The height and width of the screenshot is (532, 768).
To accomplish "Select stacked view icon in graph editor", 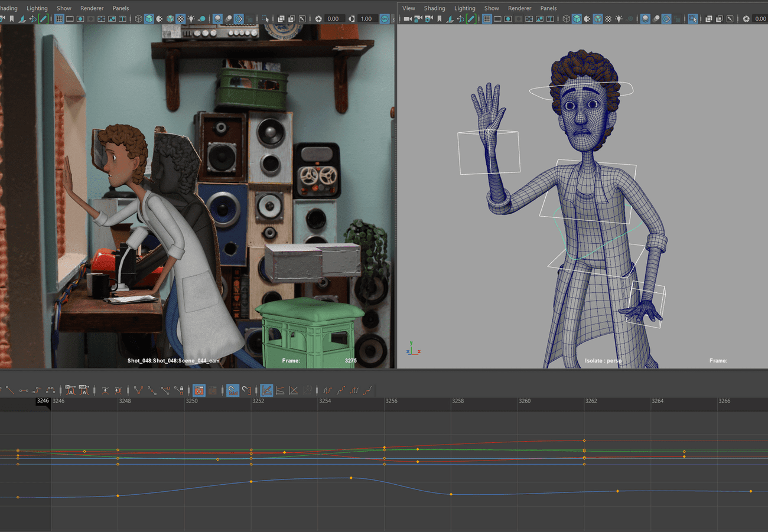I will click(280, 390).
